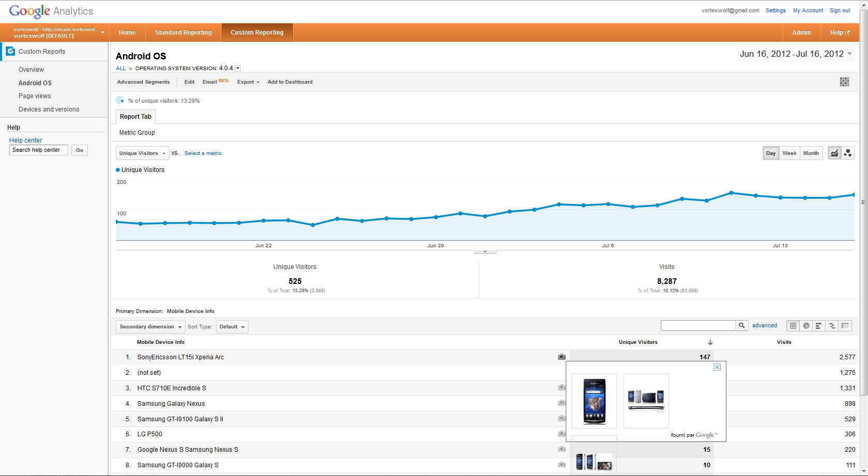Open the Export dropdown

click(x=248, y=82)
